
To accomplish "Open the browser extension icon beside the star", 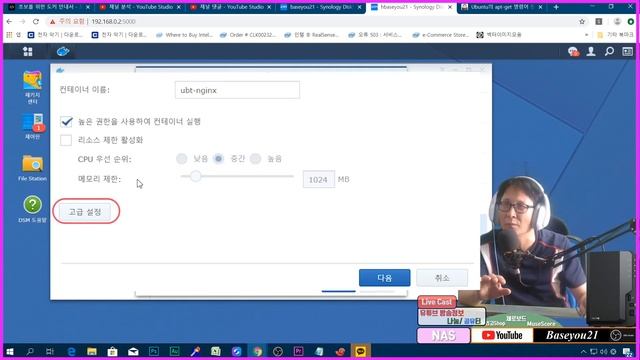I will pos(599,22).
